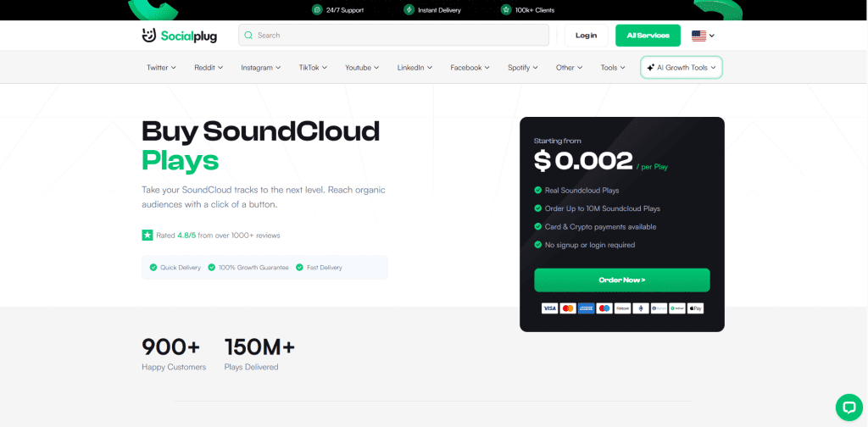Expand the Reddit services dropdown
Image resolution: width=868 pixels, height=427 pixels.
209,68
